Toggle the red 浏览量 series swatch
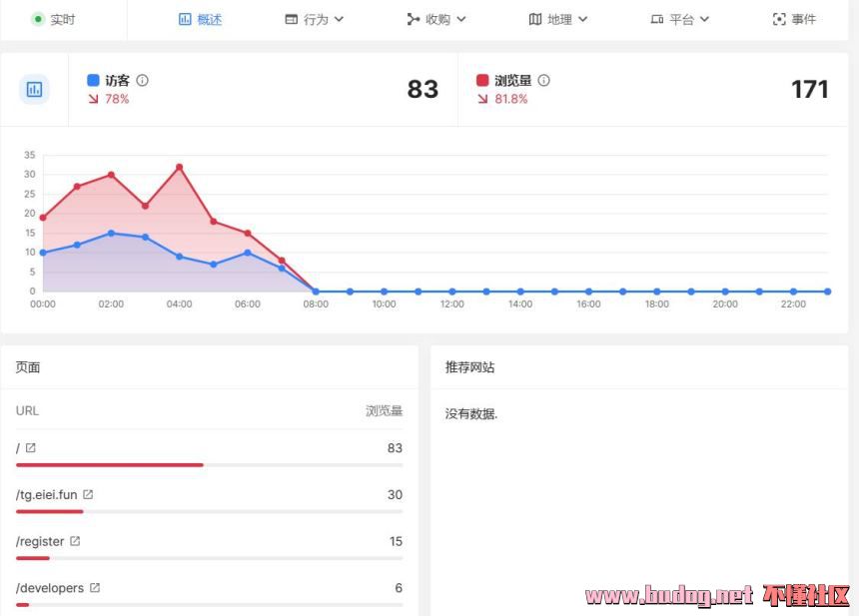This screenshot has height=616, width=859. point(482,81)
